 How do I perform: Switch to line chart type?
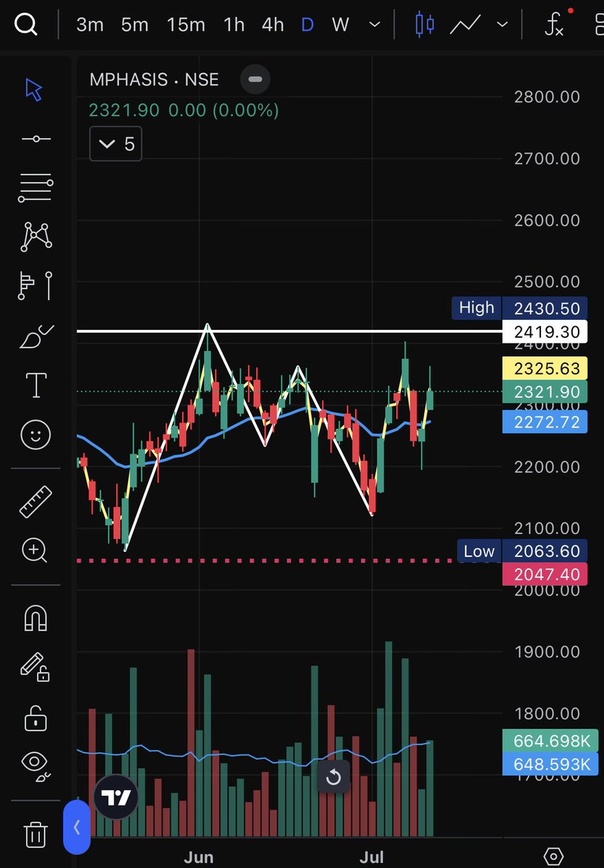465,25
